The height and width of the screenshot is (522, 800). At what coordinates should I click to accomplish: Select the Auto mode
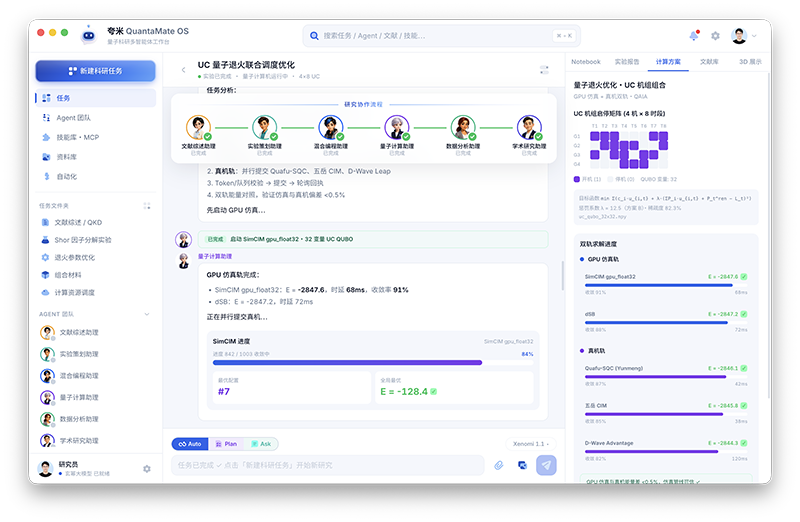[190, 444]
